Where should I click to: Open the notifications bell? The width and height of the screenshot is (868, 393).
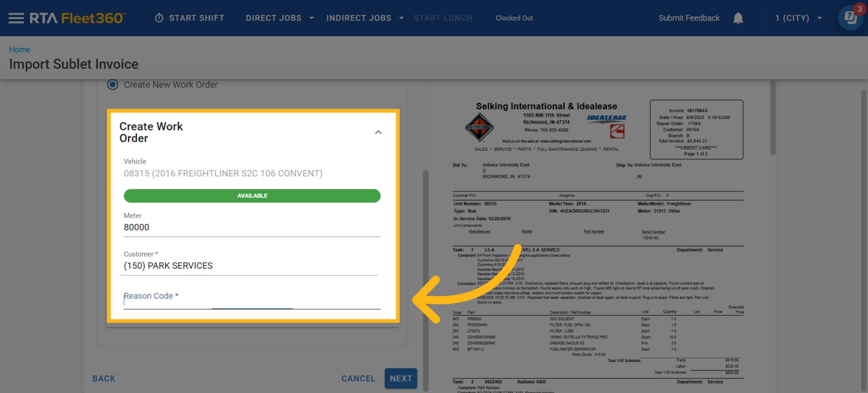point(738,18)
